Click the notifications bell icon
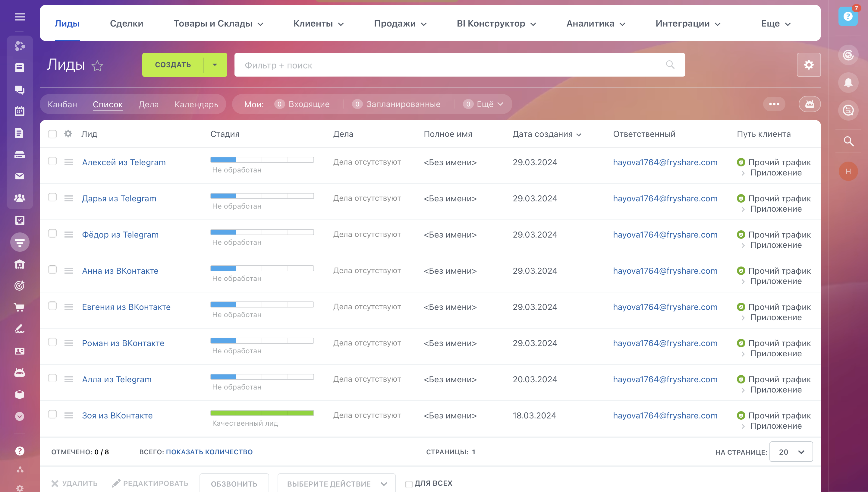 pos(848,83)
